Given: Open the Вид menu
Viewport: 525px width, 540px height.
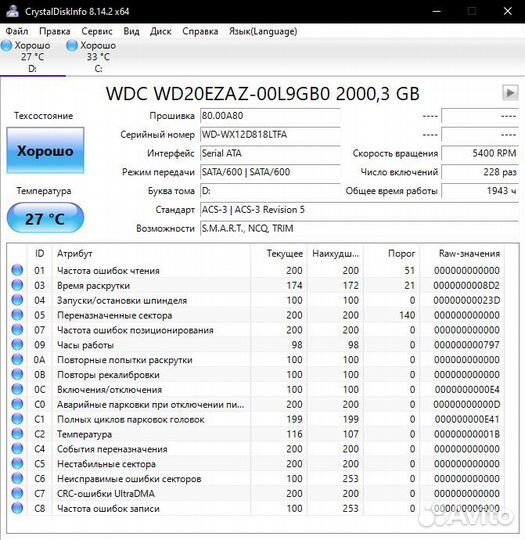Looking at the screenshot, I should click(x=131, y=31).
